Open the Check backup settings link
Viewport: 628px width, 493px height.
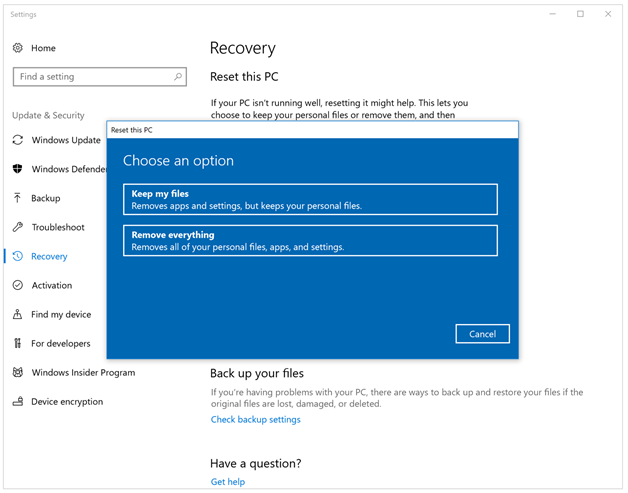(256, 419)
